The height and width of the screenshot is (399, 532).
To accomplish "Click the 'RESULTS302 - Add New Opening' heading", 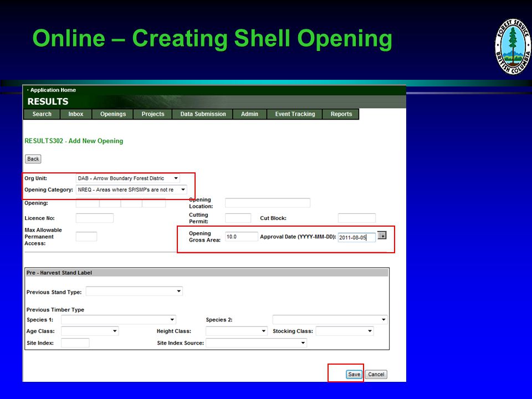I will click(74, 141).
